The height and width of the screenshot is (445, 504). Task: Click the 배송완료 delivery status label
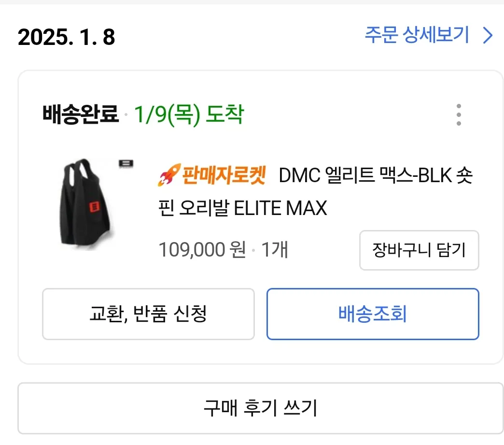coord(80,115)
